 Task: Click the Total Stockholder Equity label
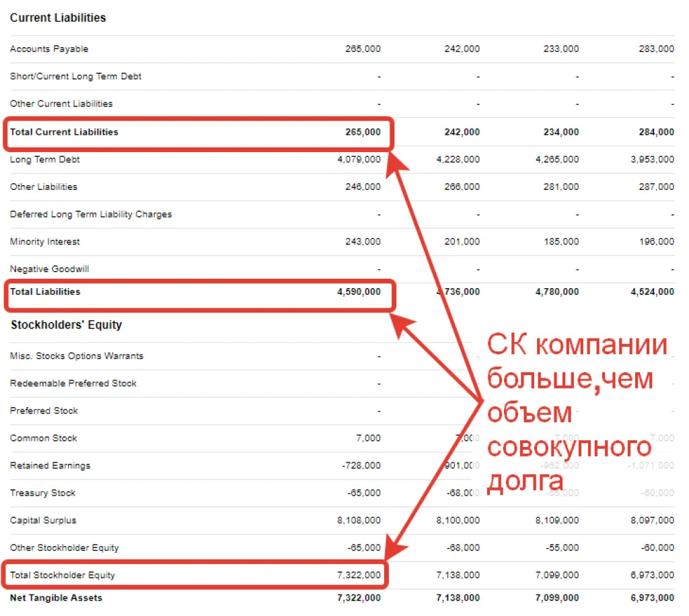63,575
